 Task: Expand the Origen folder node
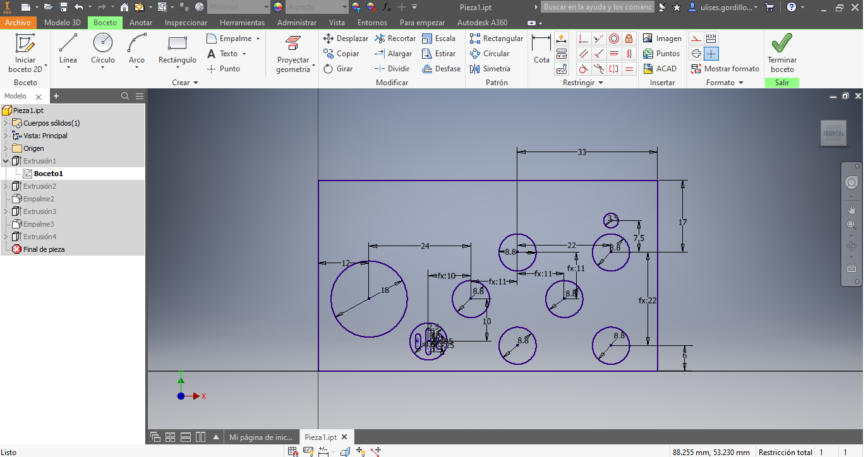click(6, 148)
